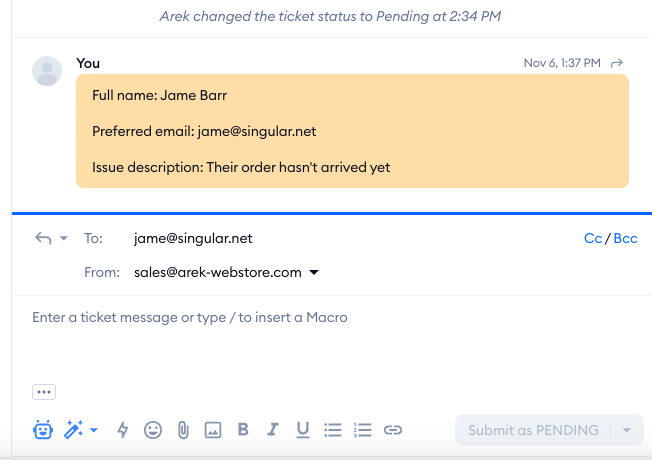Attach a file with the paperclip icon
Image resolution: width=652 pixels, height=460 pixels.
pos(183,430)
